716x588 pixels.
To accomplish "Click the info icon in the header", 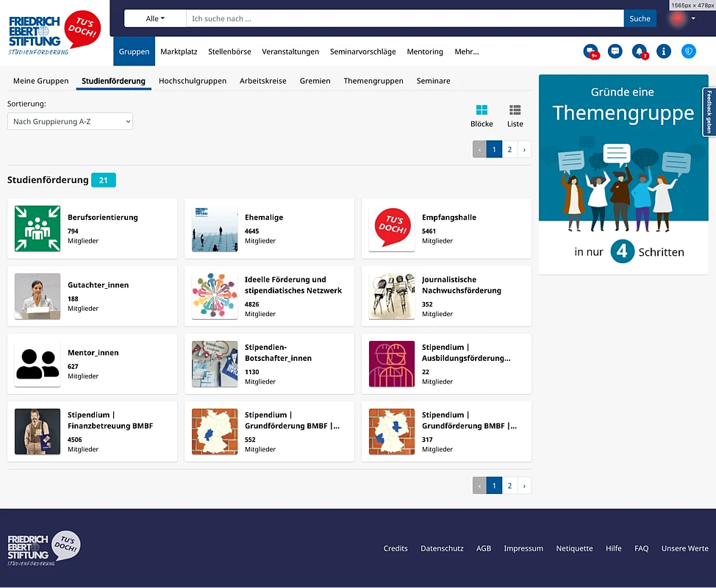I will [x=664, y=51].
